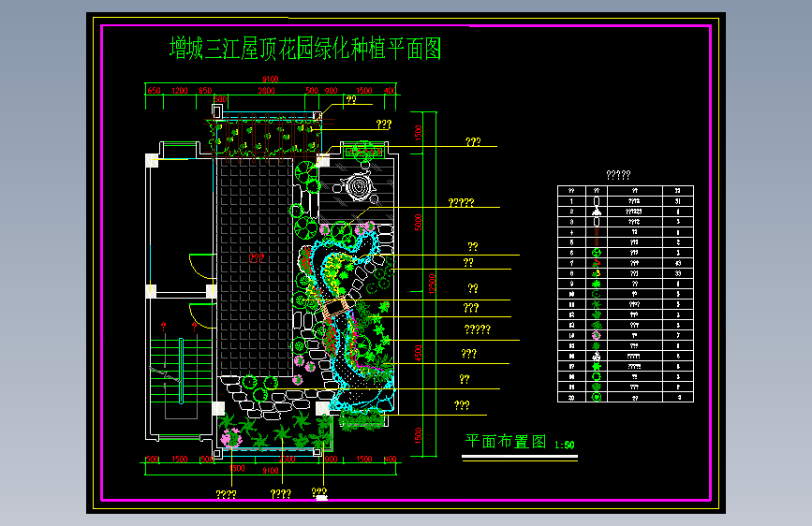The height and width of the screenshot is (526, 812).
Task: Select the star-shaped plant symbol in row 17
Action: (x=597, y=367)
